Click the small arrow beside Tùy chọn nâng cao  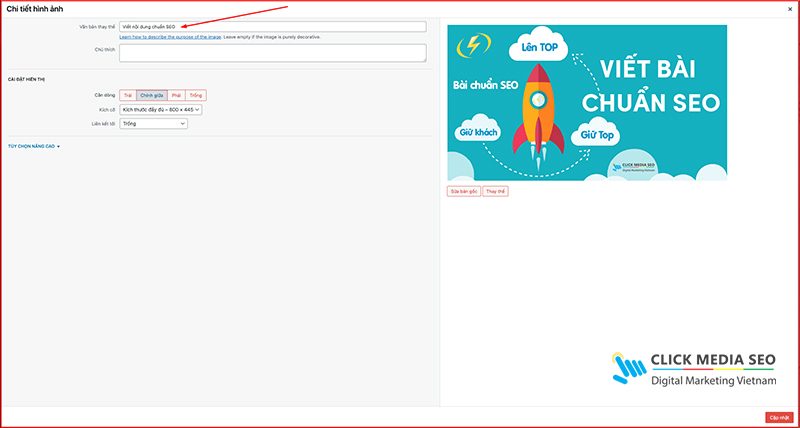pyautogui.click(x=58, y=147)
